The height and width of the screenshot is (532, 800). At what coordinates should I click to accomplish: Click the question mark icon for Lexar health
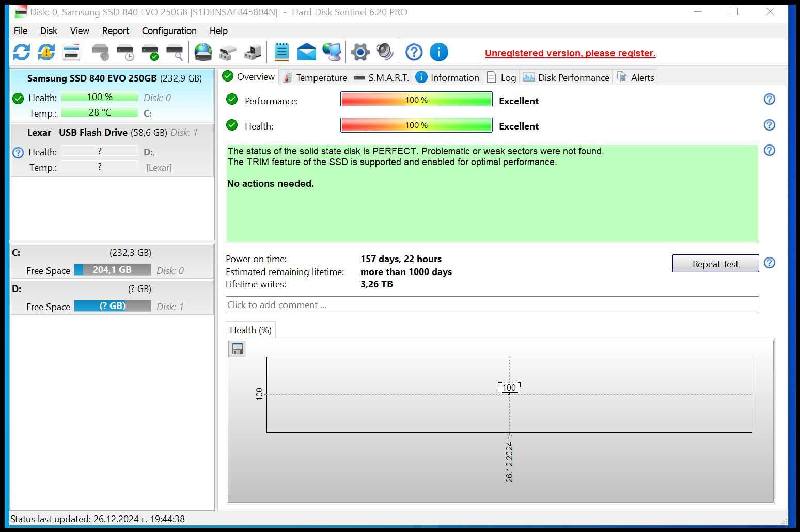click(18, 152)
